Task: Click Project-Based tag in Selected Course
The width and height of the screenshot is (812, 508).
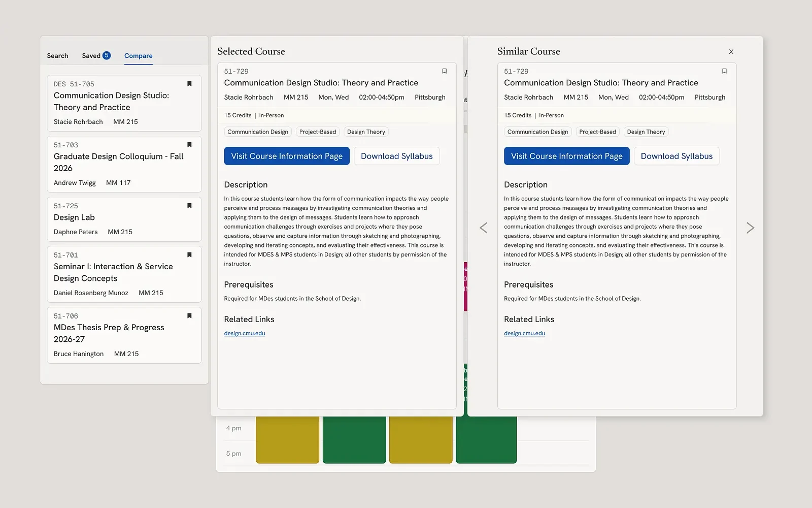Action: [x=318, y=132]
